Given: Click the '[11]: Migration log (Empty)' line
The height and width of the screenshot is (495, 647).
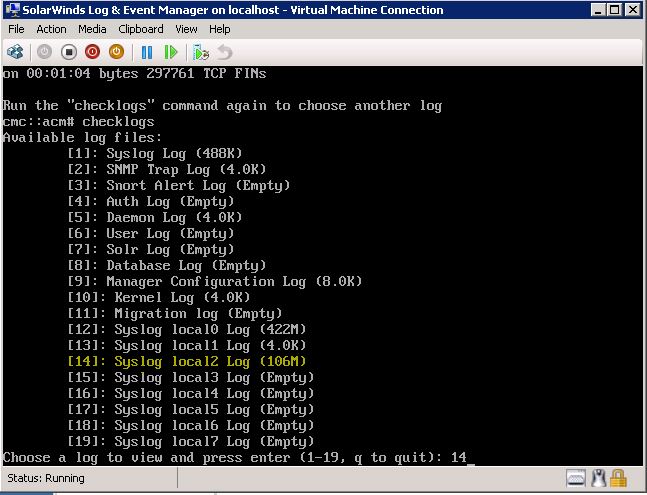Looking at the screenshot, I should (x=175, y=314).
